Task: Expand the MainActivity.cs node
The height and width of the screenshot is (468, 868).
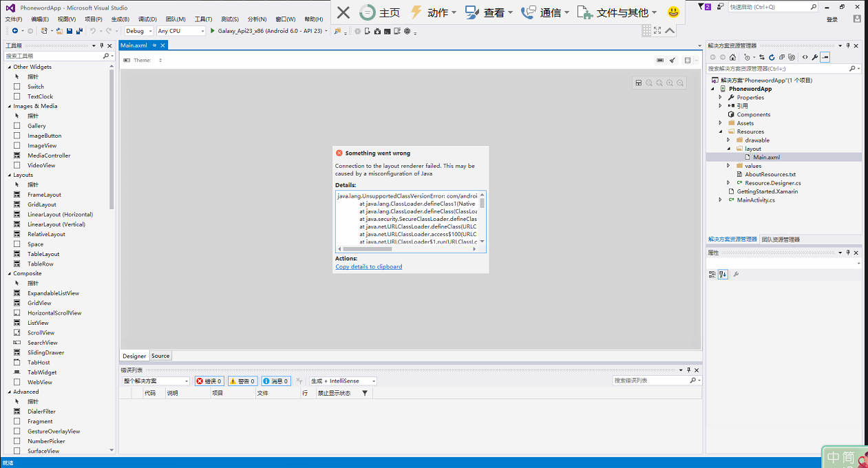Action: [x=721, y=200]
